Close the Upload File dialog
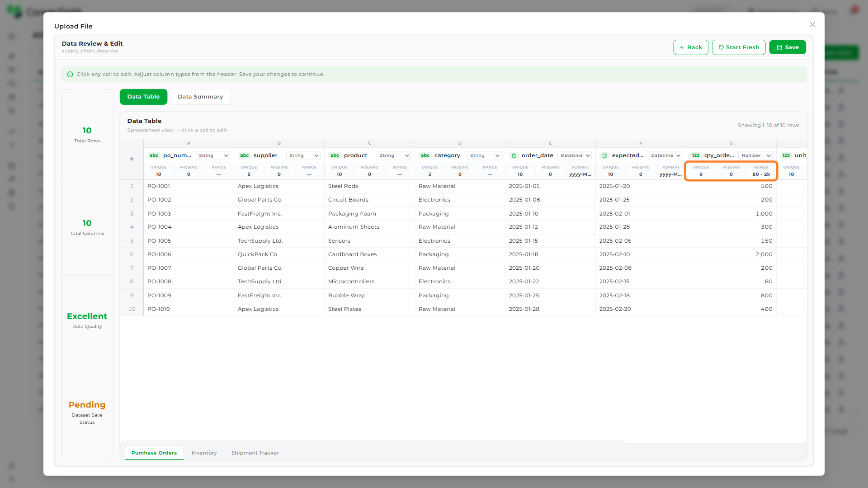The width and height of the screenshot is (868, 488). [x=812, y=25]
